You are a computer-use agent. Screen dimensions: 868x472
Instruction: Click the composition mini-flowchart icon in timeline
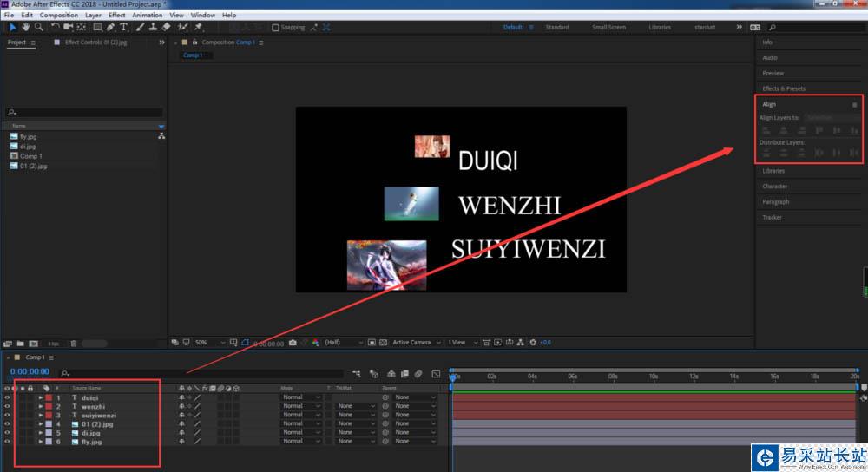point(356,374)
